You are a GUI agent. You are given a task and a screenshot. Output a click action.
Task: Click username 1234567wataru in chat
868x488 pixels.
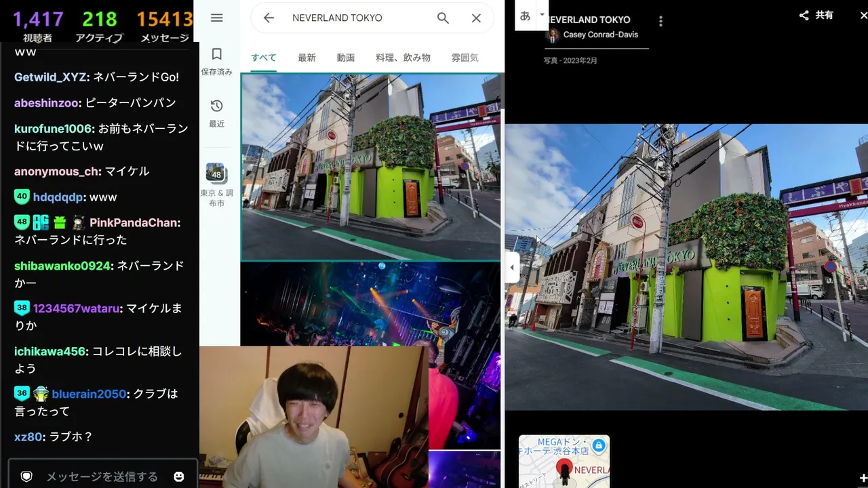click(x=77, y=308)
